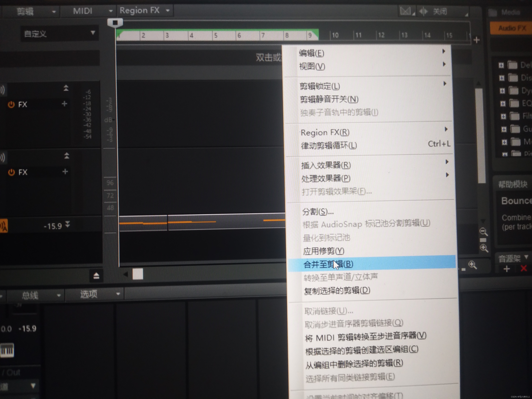
Task: Toggle the orange waveform button beside -15.9
Action: [4, 226]
